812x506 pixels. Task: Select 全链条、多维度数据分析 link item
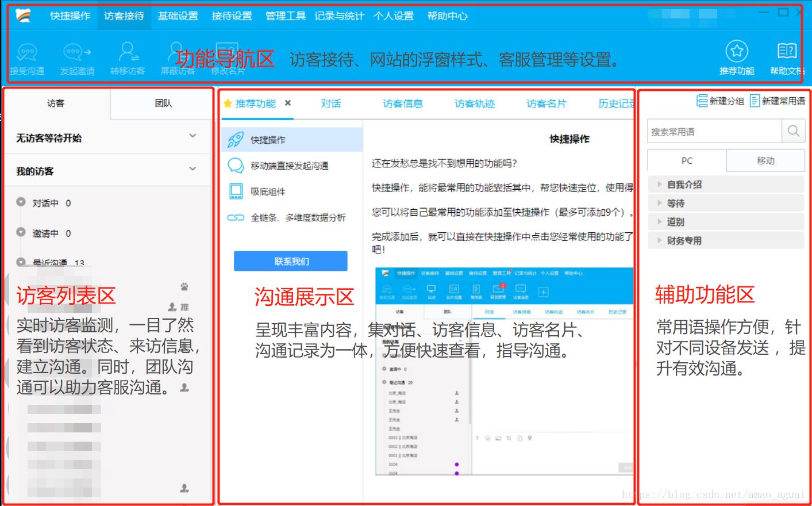292,217
